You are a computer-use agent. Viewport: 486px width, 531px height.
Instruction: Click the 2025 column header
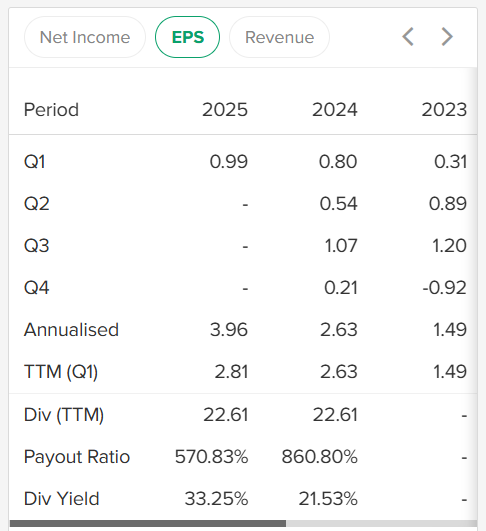pyautogui.click(x=225, y=110)
